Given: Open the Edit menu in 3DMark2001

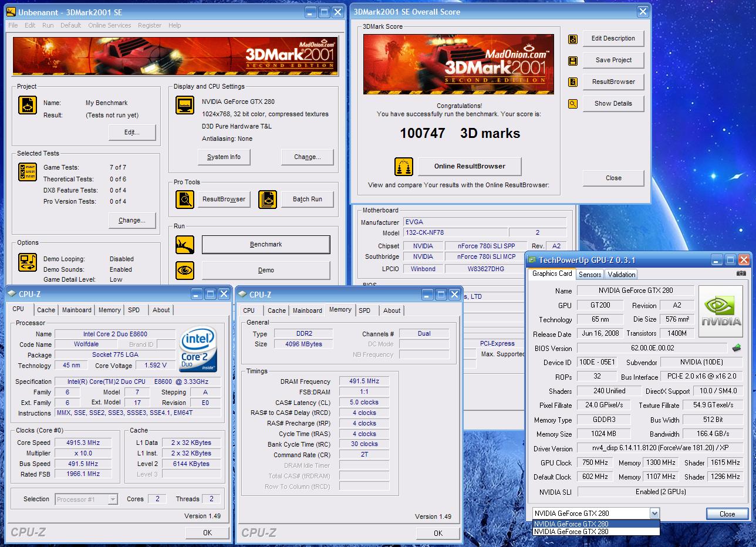Looking at the screenshot, I should [30, 25].
